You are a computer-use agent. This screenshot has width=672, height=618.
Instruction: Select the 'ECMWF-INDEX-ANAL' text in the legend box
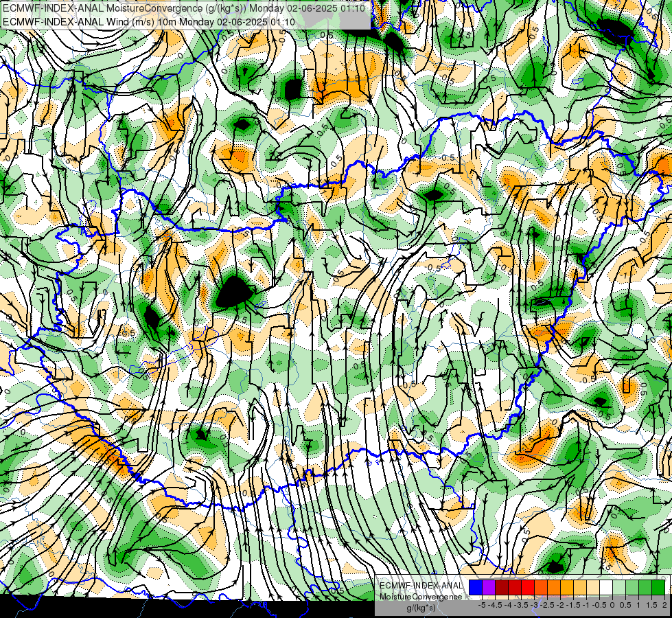421,586
